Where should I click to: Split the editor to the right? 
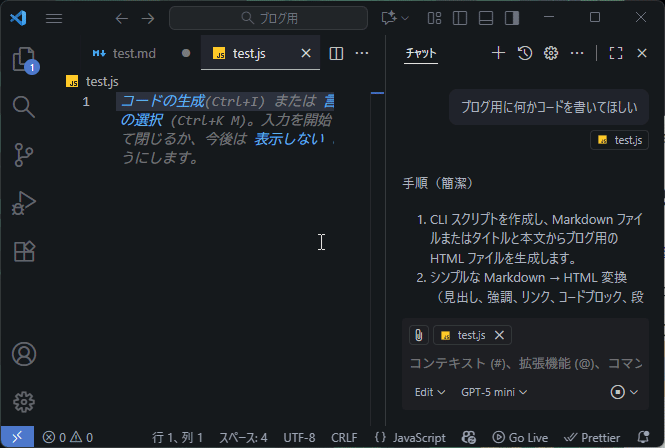click(x=336, y=53)
